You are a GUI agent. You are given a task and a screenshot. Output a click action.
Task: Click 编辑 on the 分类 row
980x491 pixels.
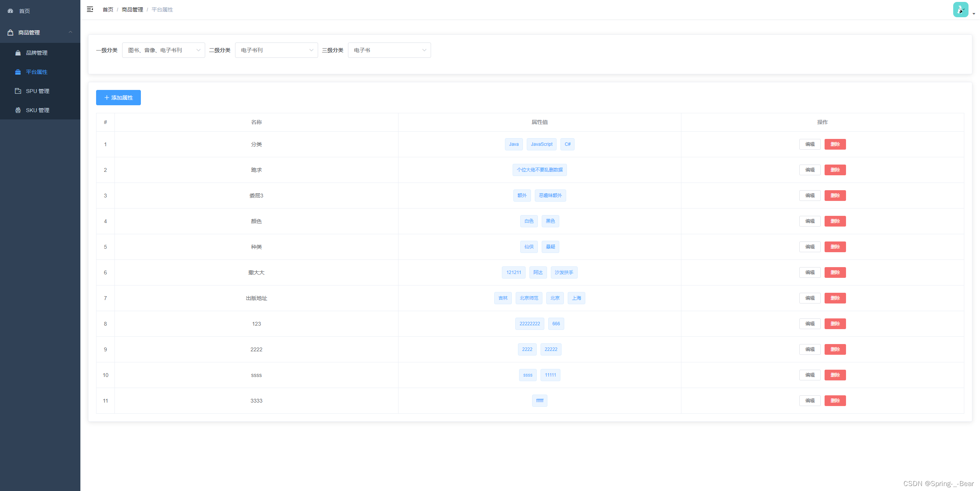810,144
